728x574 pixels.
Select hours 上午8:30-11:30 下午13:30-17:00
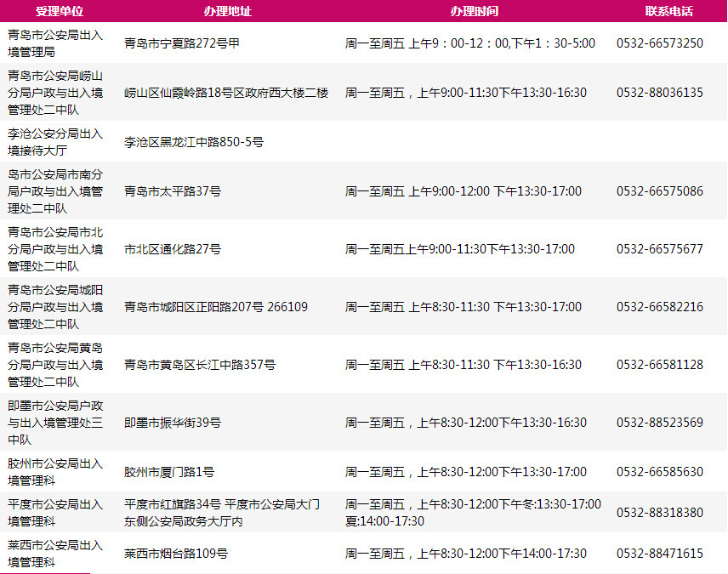(x=495, y=306)
